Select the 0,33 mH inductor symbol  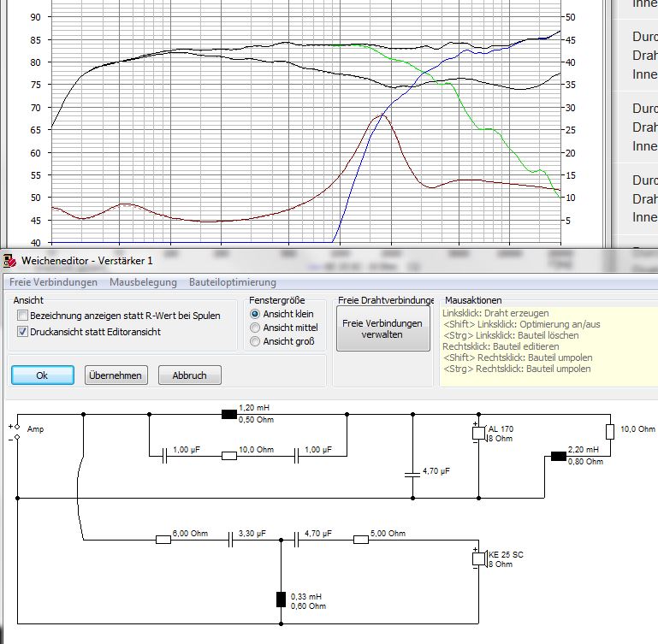click(x=282, y=600)
